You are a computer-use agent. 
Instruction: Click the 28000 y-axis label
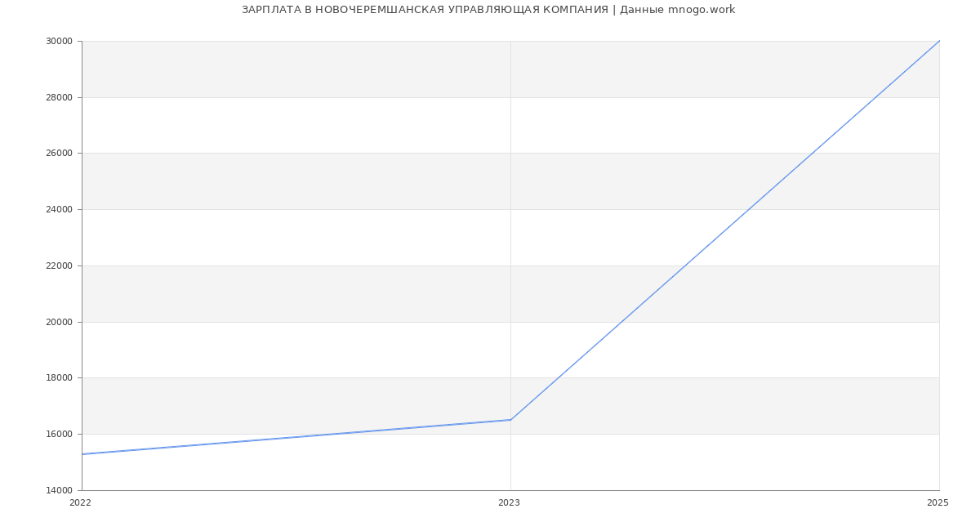point(60,97)
